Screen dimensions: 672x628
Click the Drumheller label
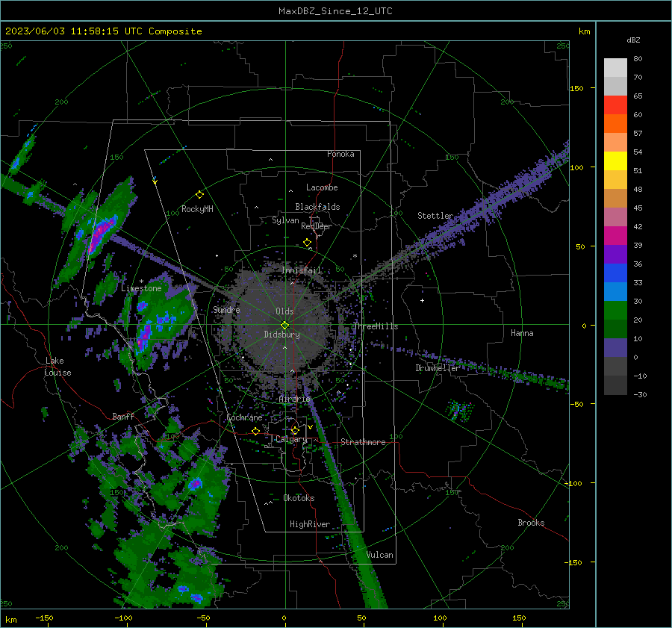[438, 368]
